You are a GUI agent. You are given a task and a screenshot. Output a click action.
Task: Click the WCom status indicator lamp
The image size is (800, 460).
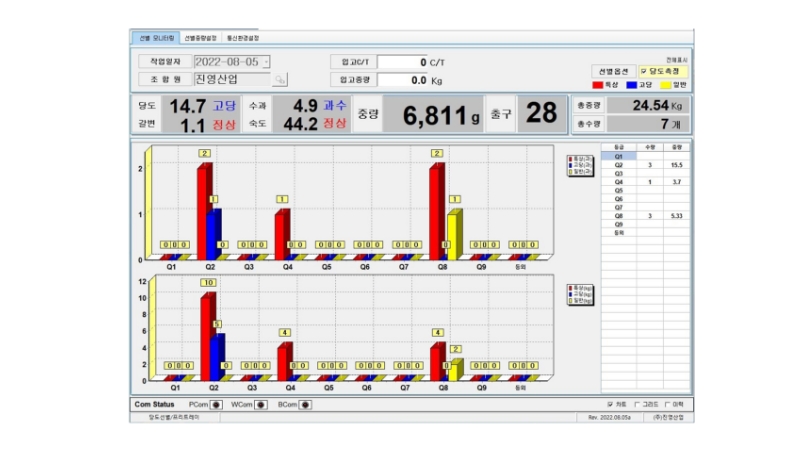[261, 404]
